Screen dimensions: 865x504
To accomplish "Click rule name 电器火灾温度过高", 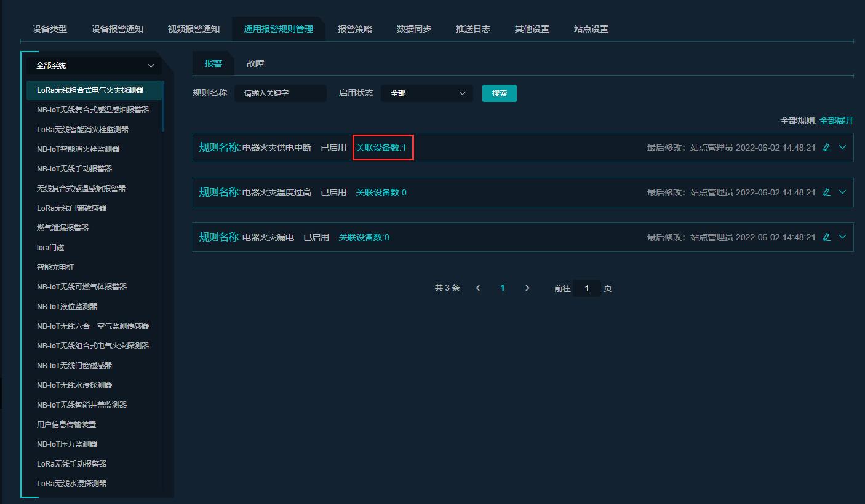I will point(277,192).
